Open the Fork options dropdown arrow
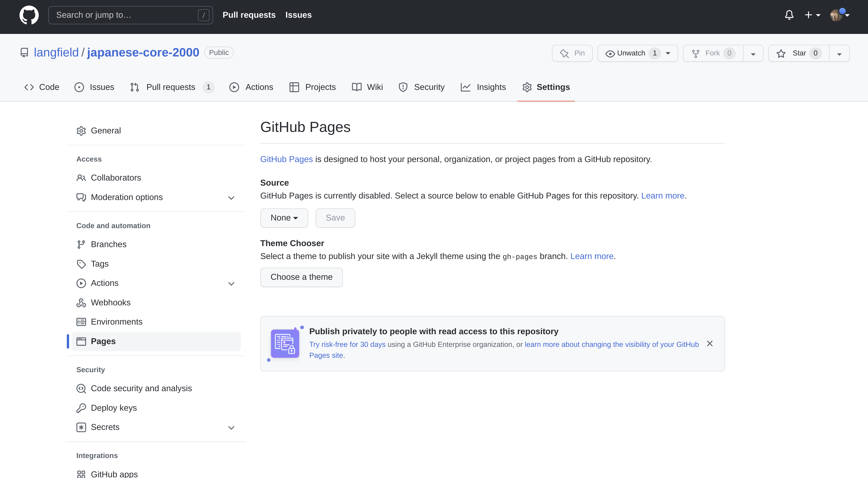Viewport: 868px width, 478px height. pos(753,53)
